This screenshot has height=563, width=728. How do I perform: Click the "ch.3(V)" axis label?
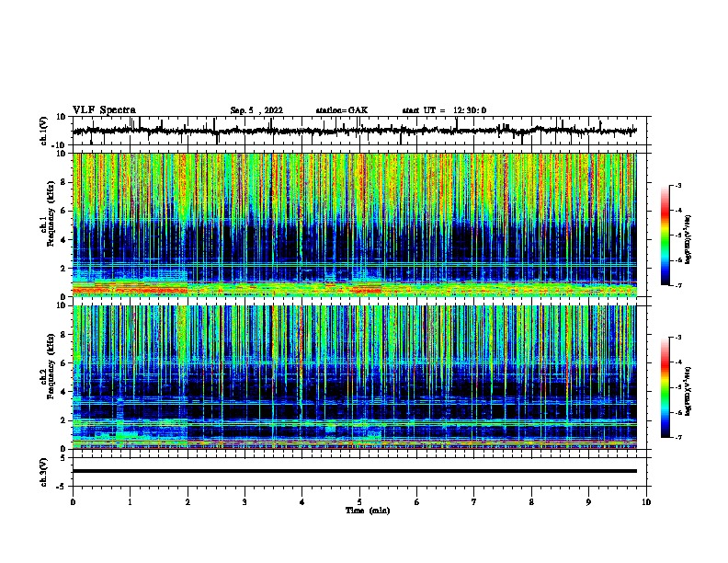coord(44,472)
